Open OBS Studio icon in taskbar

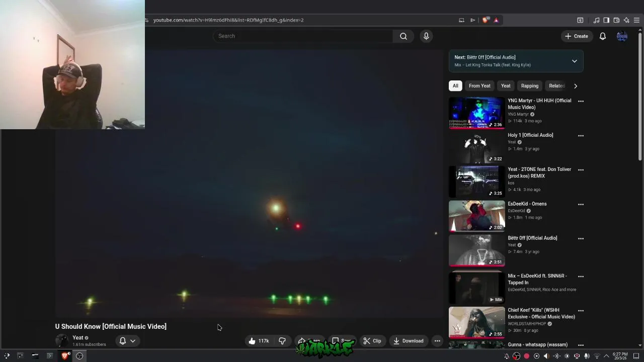79,356
